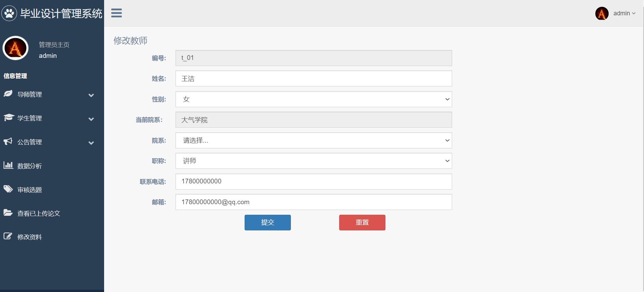Click the 修改教师 heading
644x292 pixels.
pyautogui.click(x=131, y=40)
